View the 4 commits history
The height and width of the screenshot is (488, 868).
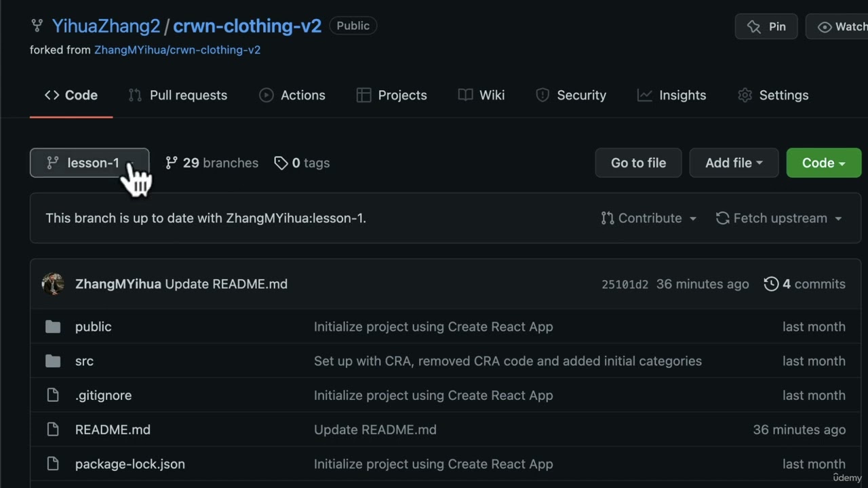(805, 284)
